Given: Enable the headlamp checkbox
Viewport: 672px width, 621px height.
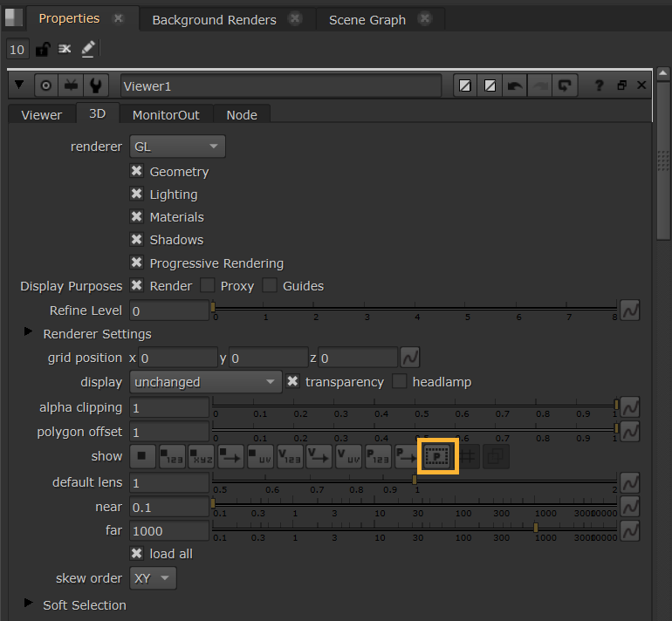Looking at the screenshot, I should 400,382.
